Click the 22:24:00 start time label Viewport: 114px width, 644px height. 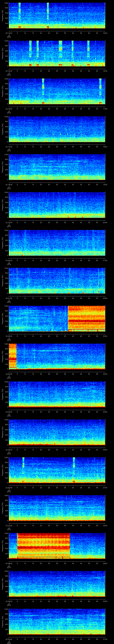point(9,412)
